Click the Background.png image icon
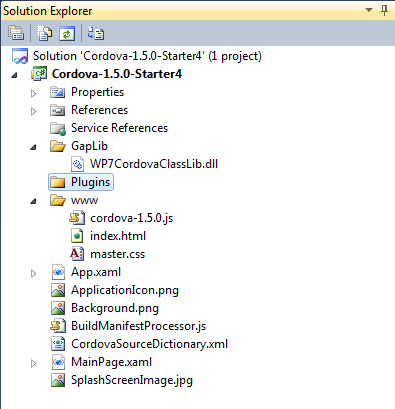The image size is (395, 409). click(58, 308)
